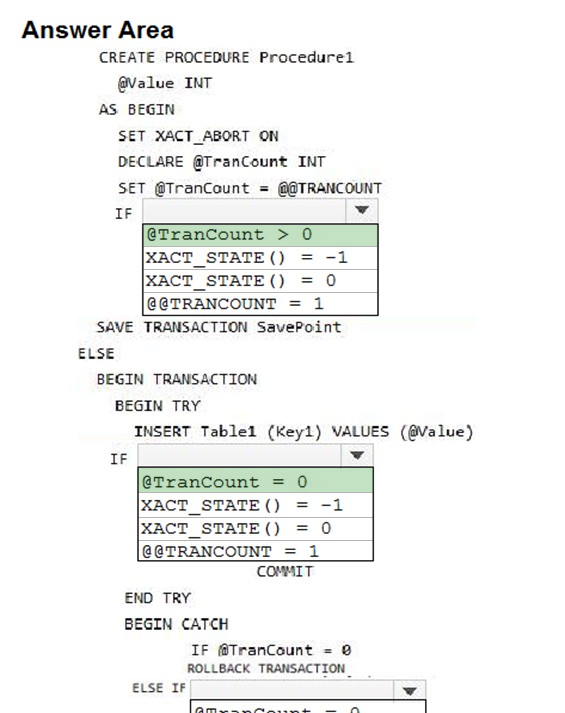
Task: Select '@@TRANCOUNT = 1' in first list
Action: pos(260,304)
